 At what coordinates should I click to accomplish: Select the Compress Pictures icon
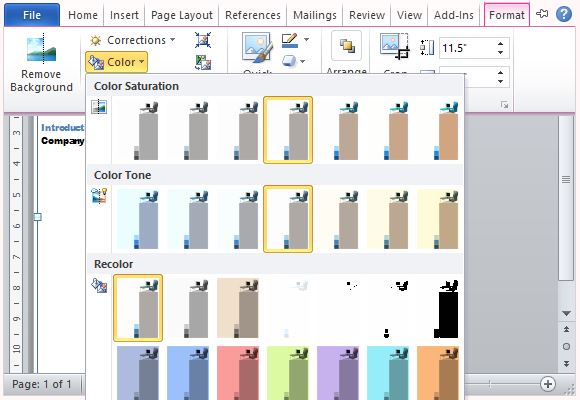203,40
